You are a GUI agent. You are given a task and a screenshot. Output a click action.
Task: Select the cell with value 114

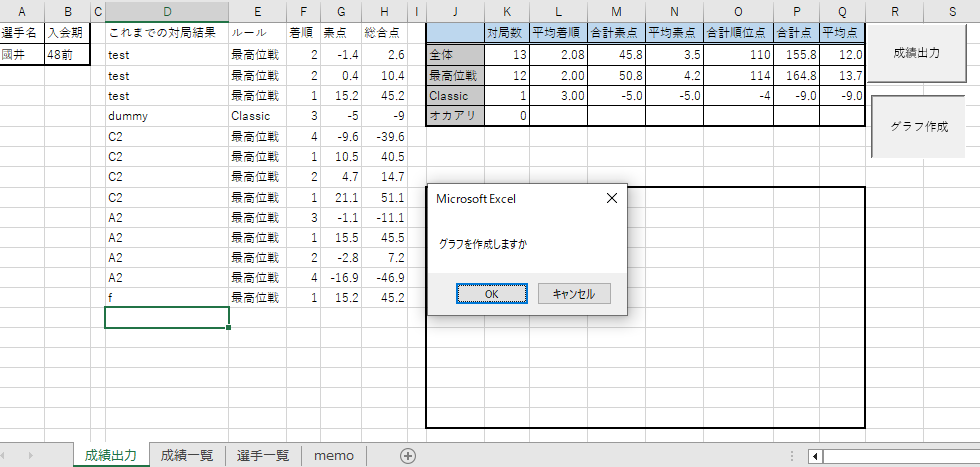click(x=739, y=76)
